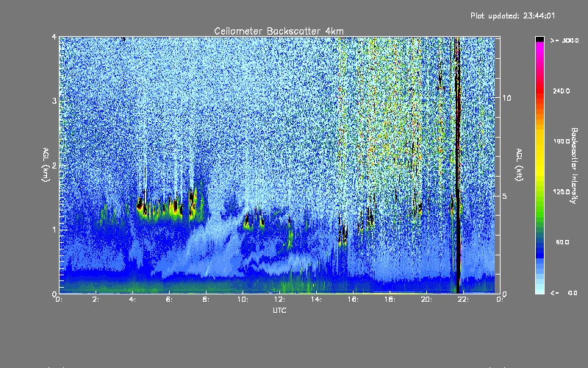
Task: Click the "Backscatter Intensity" colorbar label
Action: point(574,166)
